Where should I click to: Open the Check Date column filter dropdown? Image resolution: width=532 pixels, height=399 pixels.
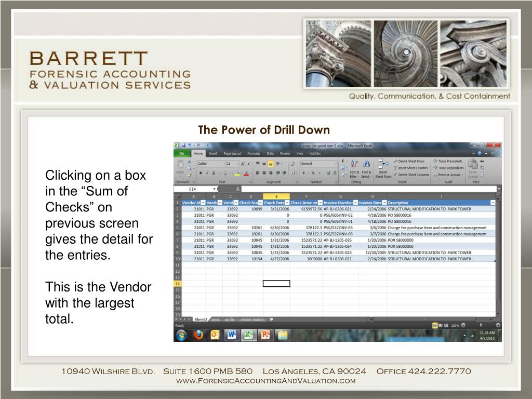(x=287, y=203)
